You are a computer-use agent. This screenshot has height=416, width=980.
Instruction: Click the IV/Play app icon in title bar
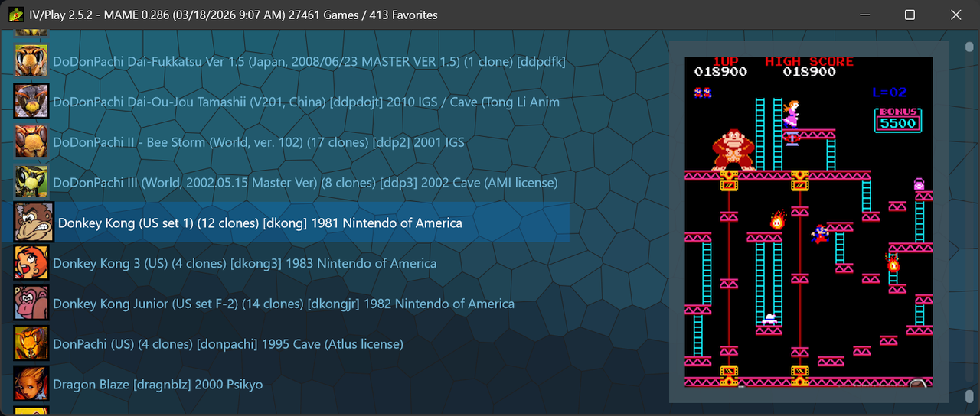pos(15,15)
